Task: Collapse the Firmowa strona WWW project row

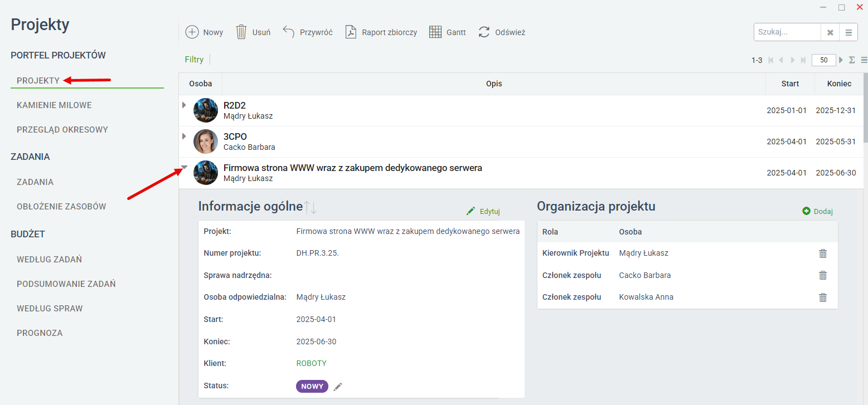Action: pos(185,167)
